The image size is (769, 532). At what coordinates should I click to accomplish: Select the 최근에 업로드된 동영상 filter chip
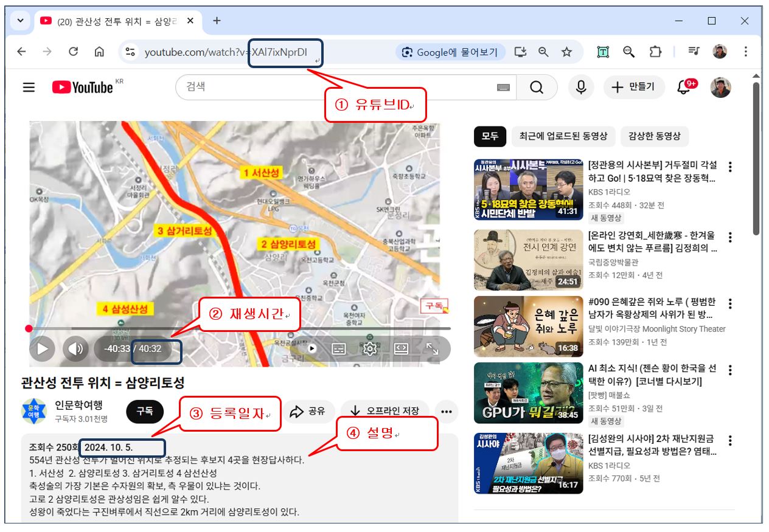[563, 136]
